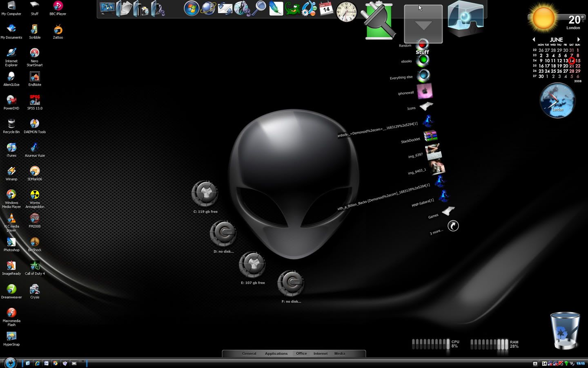588x368 pixels.
Task: Switch to the General tab
Action: click(249, 354)
